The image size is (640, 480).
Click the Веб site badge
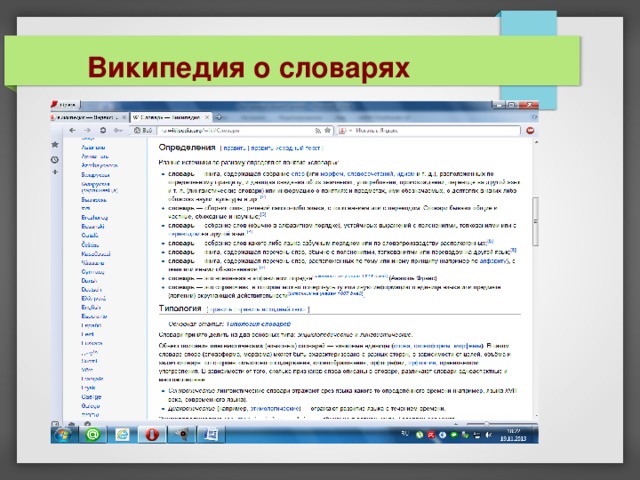(144, 131)
